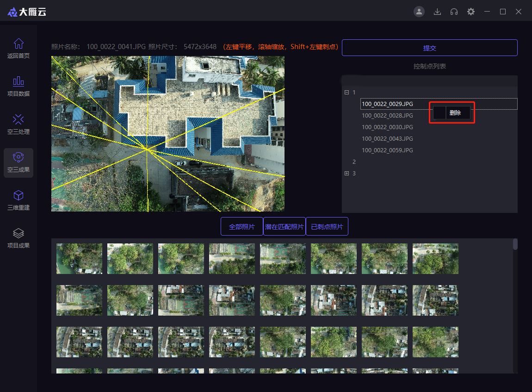Switch to 潜在匹配照片 tab
The width and height of the screenshot is (532, 392).
tap(285, 226)
